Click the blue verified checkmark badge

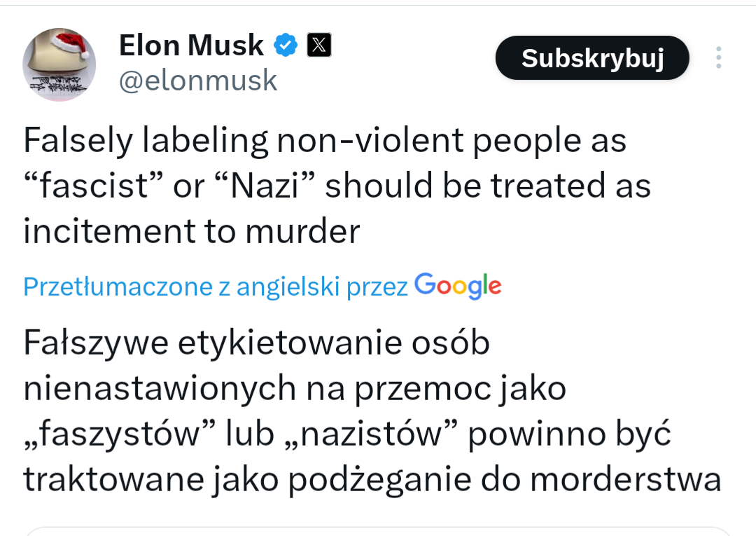(285, 46)
